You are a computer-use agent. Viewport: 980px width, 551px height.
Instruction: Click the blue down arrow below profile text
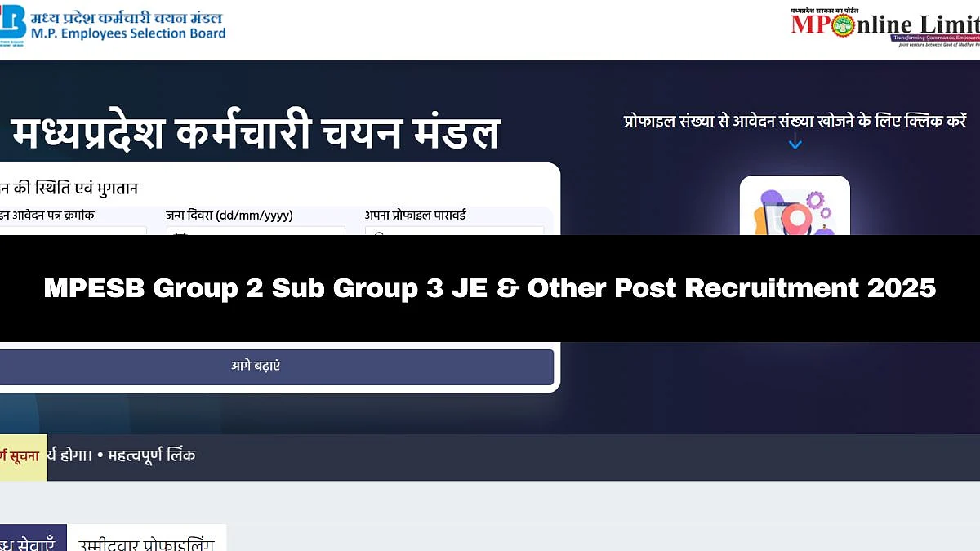[795, 144]
